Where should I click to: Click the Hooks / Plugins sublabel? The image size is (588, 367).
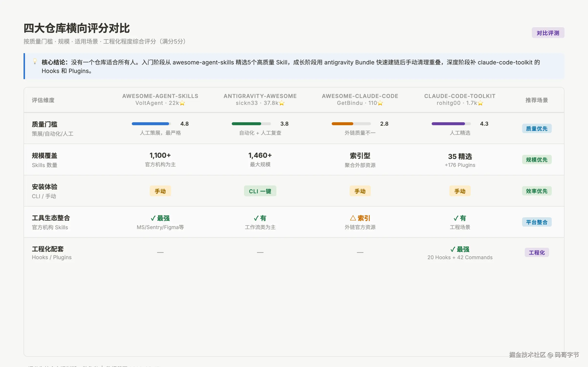[52, 257]
